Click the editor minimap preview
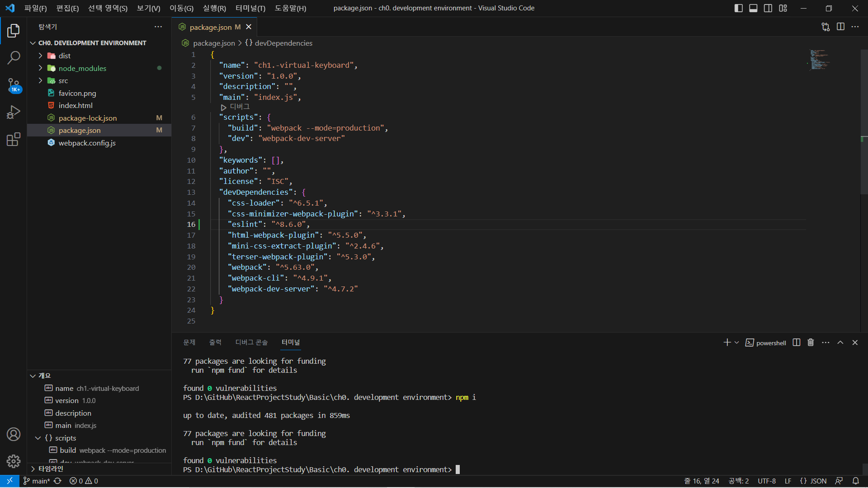 [819, 60]
